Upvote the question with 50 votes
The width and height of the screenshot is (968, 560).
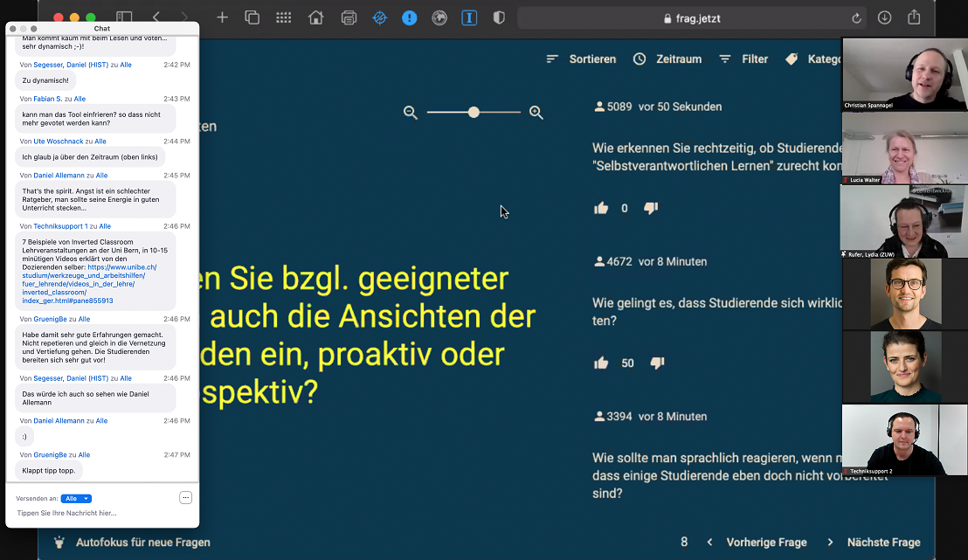[601, 363]
